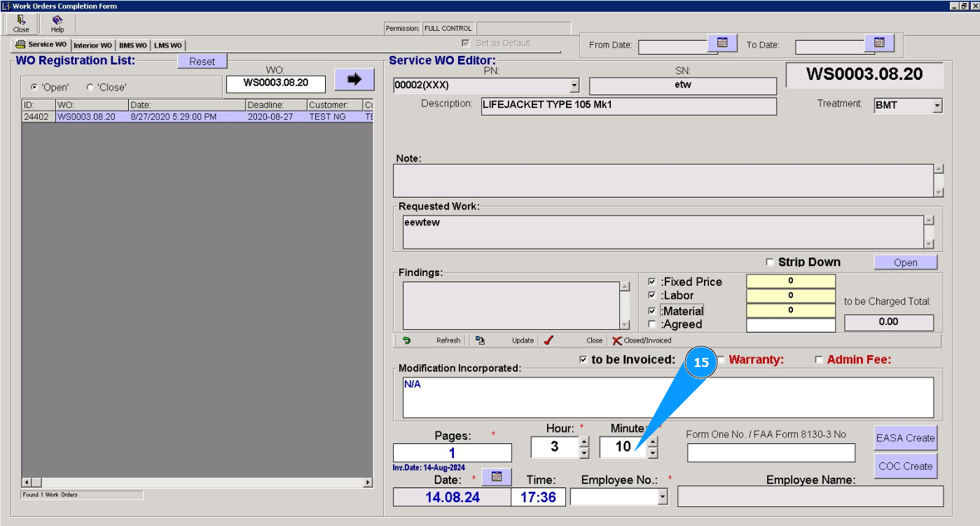Screen dimensions: 980x526
Task: Click the Open button near Strip Down
Action: [x=906, y=262]
